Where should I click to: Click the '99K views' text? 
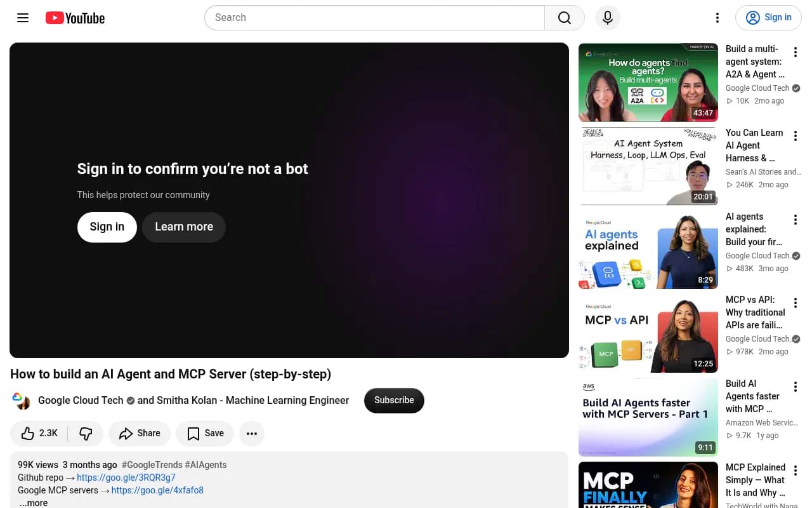(x=38, y=465)
